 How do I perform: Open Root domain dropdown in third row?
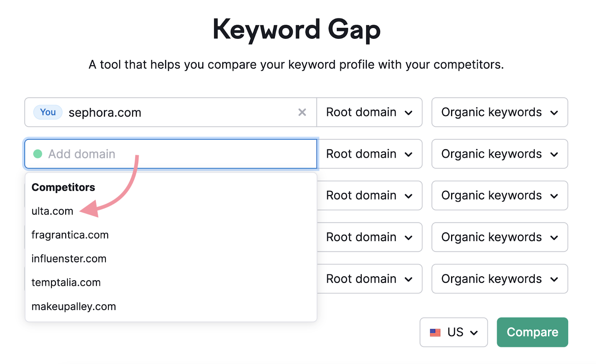point(369,196)
